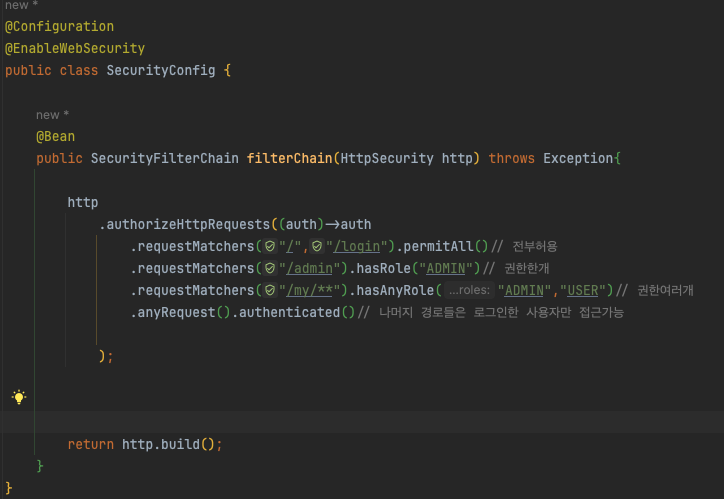
Task: Click the underlined "ADMIN" in hasRole
Action: click(446, 268)
